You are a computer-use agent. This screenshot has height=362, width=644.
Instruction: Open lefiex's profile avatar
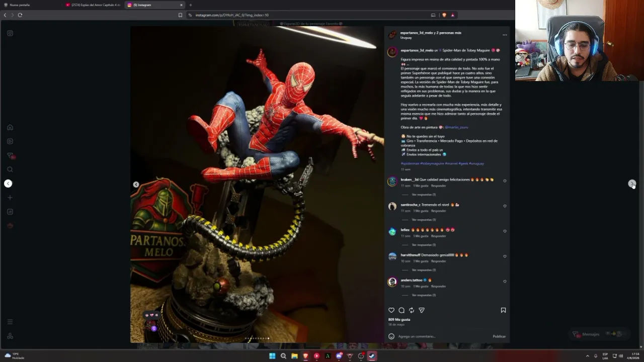click(x=392, y=232)
